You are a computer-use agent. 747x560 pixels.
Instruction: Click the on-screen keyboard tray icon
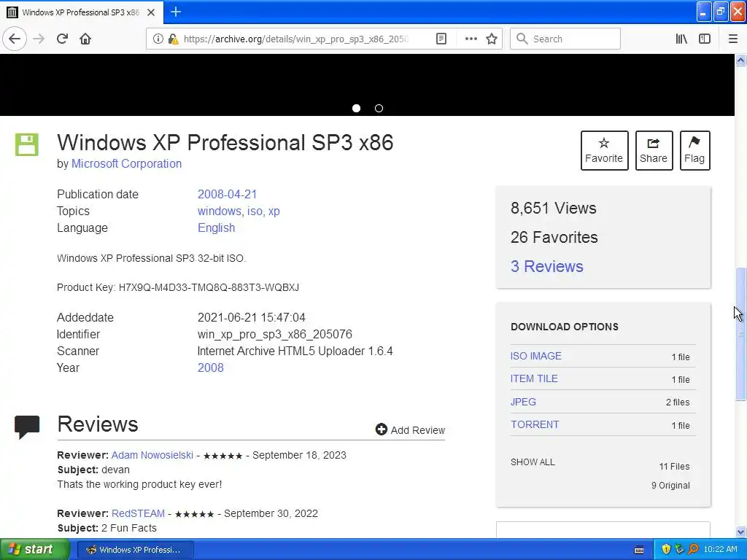click(x=639, y=550)
